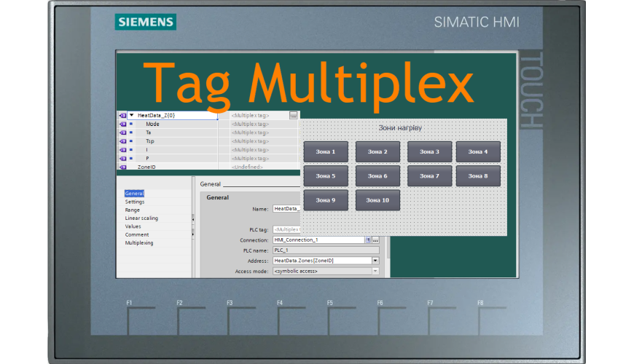Click the Зона 6 button

pos(377,176)
